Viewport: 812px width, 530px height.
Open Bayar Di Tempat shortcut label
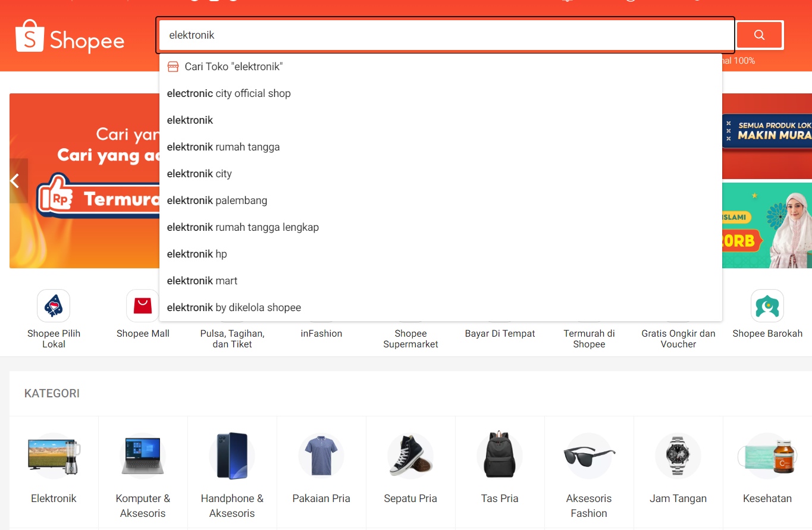500,334
